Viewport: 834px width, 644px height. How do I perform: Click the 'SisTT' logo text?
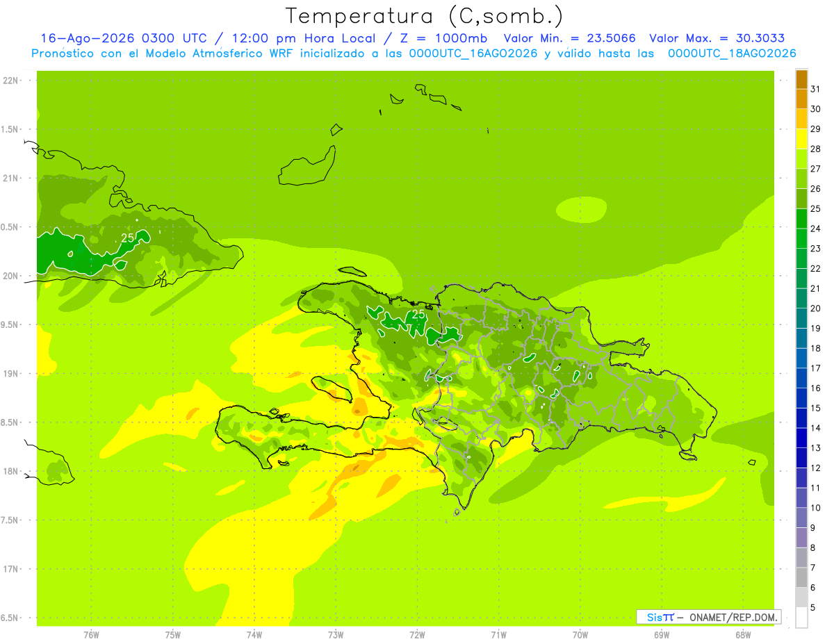660,617
